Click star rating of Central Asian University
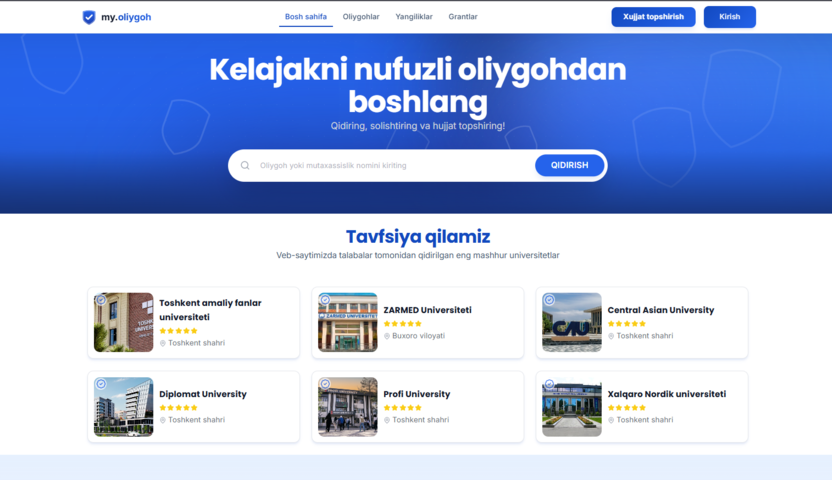This screenshot has width=832, height=480. pos(627,324)
